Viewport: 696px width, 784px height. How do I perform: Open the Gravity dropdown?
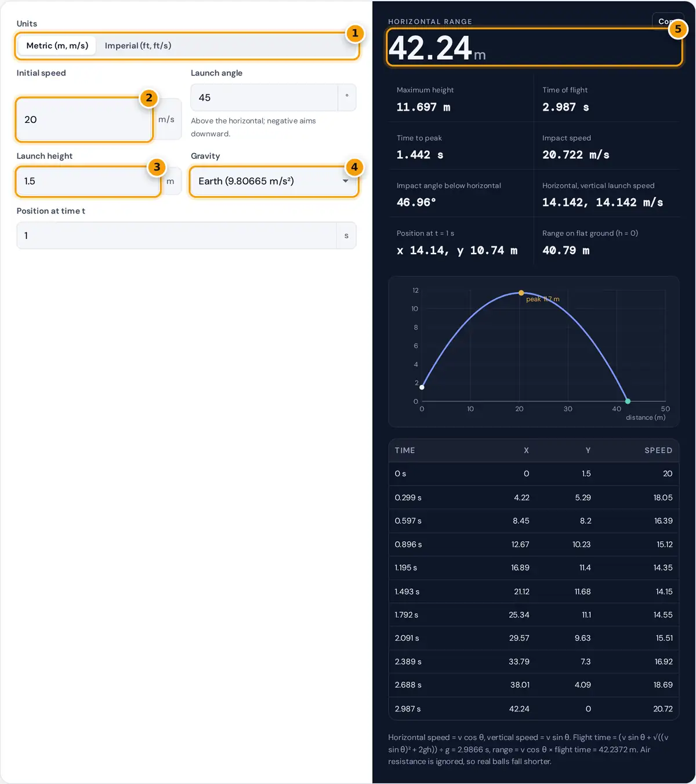[x=273, y=181]
